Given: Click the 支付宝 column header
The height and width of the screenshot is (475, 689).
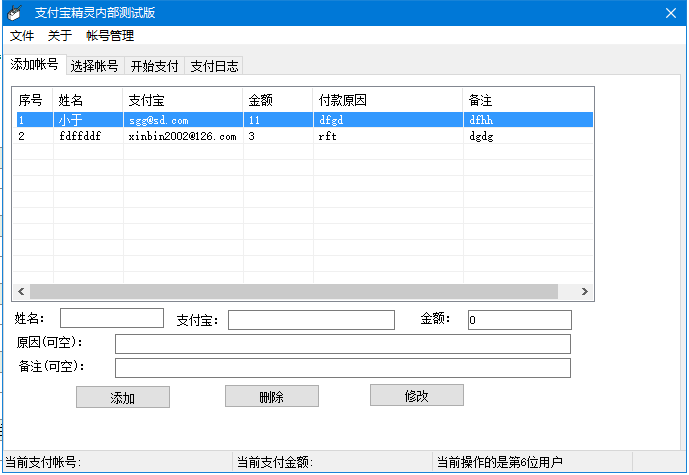Looking at the screenshot, I should point(183,100).
